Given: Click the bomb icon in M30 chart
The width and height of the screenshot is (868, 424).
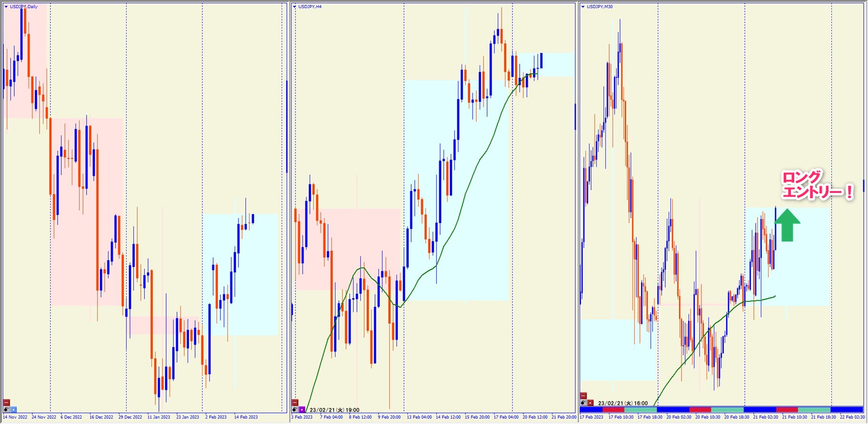Looking at the screenshot, I should (583, 403).
